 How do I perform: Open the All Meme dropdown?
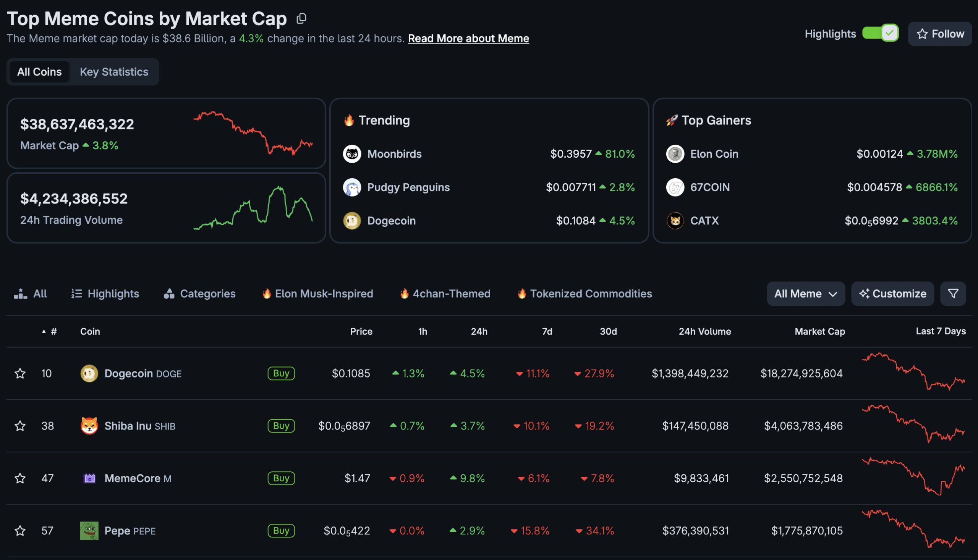point(806,294)
